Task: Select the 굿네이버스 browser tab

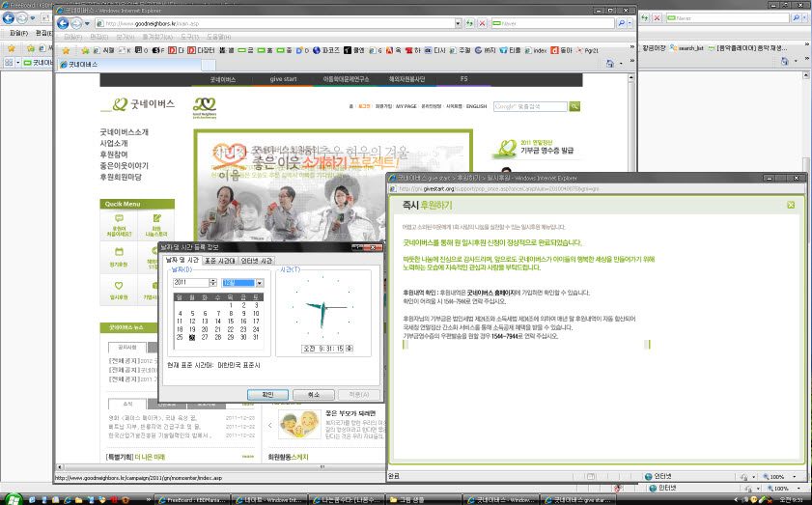Action: click(x=129, y=65)
